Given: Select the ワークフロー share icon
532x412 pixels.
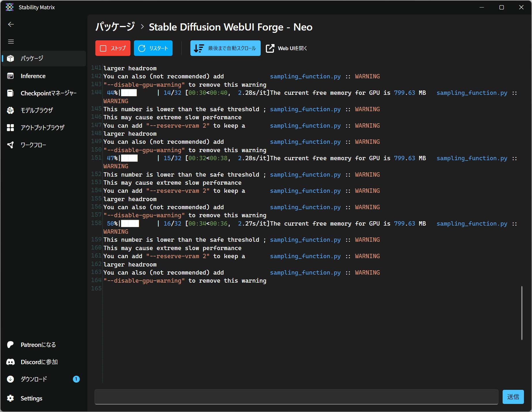Looking at the screenshot, I should (10, 145).
